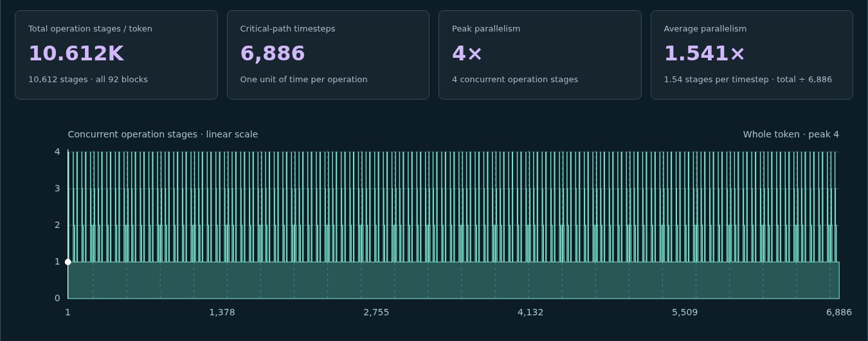Image resolution: width=868 pixels, height=341 pixels.
Task: Click the x-axis tick '5,509'
Action: pos(685,313)
